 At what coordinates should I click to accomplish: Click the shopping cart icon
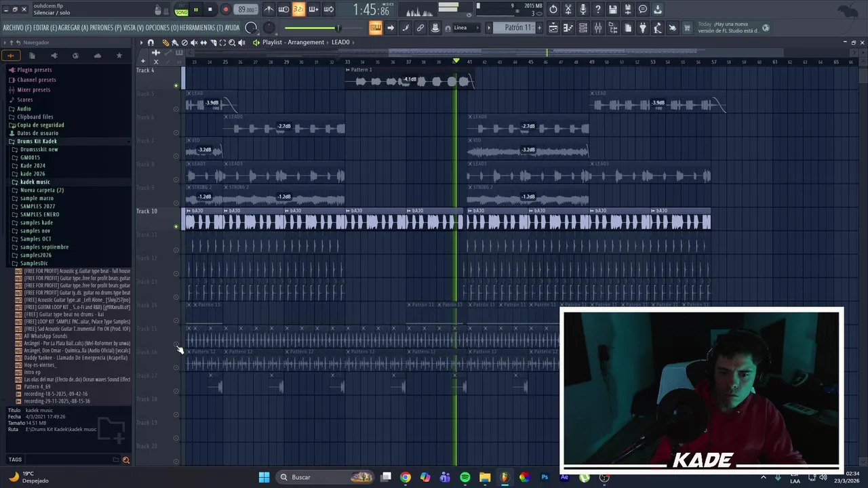click(x=687, y=28)
